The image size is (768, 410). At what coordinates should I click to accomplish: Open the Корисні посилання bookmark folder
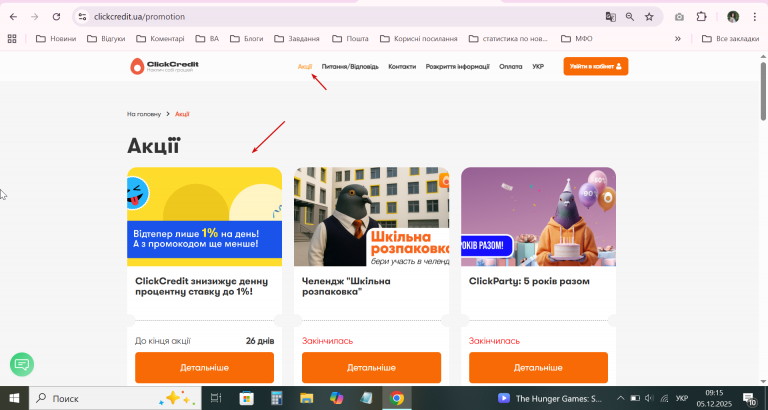tap(419, 38)
